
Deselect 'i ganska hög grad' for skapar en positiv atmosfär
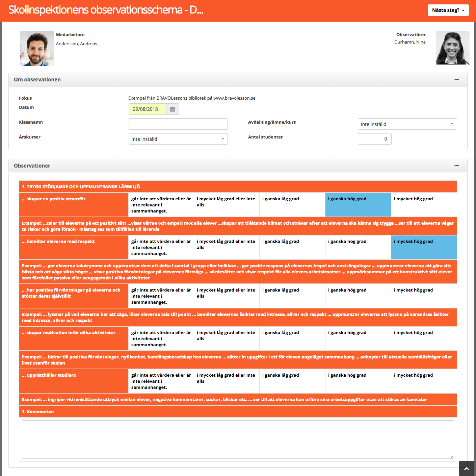[358, 205]
